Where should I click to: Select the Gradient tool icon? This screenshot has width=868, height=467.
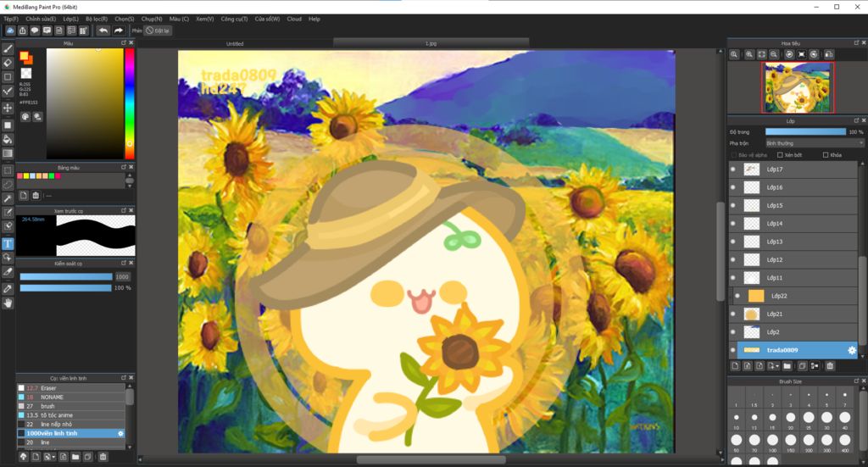8,153
